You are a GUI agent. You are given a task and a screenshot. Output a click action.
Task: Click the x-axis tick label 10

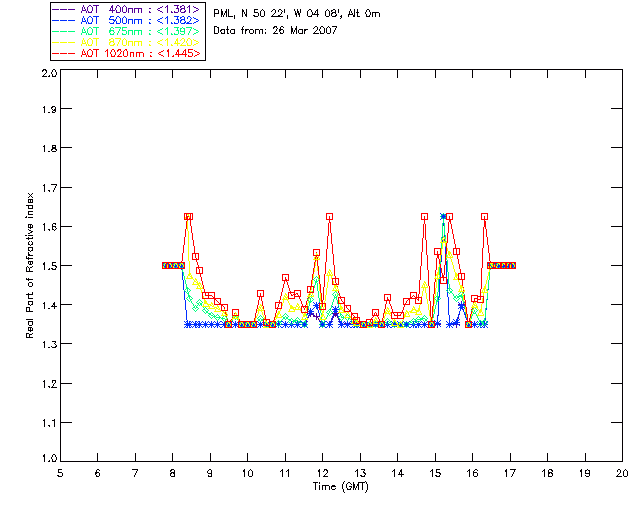(247, 473)
